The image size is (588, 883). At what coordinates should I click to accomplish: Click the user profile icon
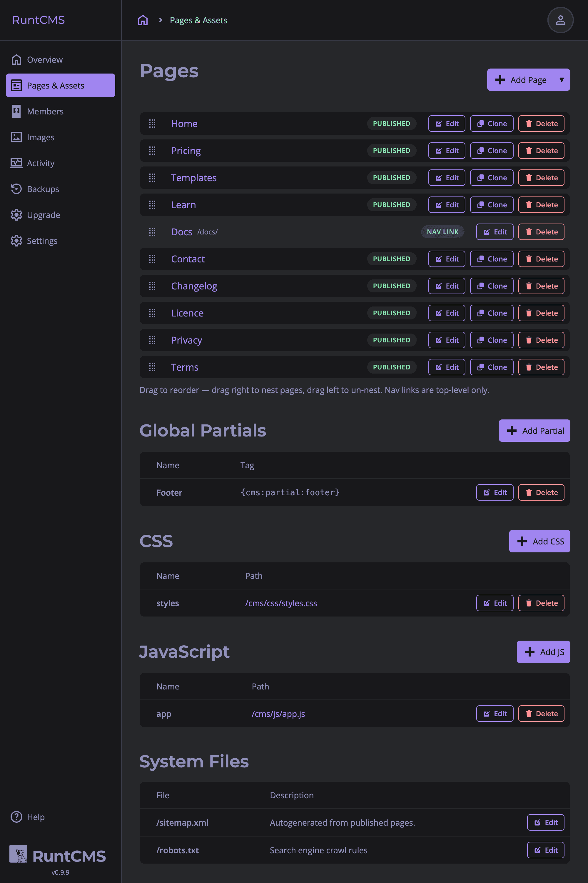560,20
